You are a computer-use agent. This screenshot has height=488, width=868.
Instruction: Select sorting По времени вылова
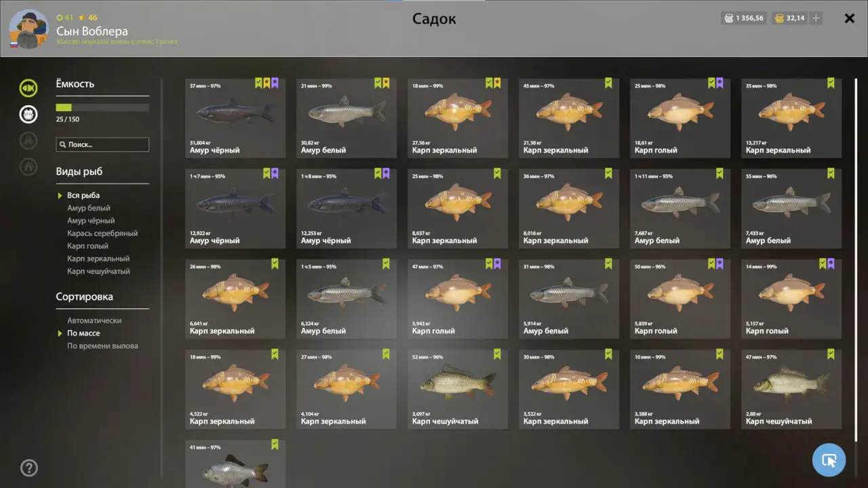(x=102, y=346)
